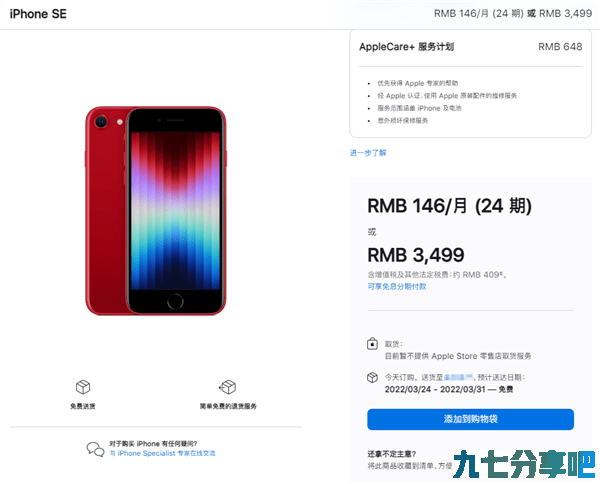
Task: Click the RMB 3,499 full price text
Action: coord(416,255)
